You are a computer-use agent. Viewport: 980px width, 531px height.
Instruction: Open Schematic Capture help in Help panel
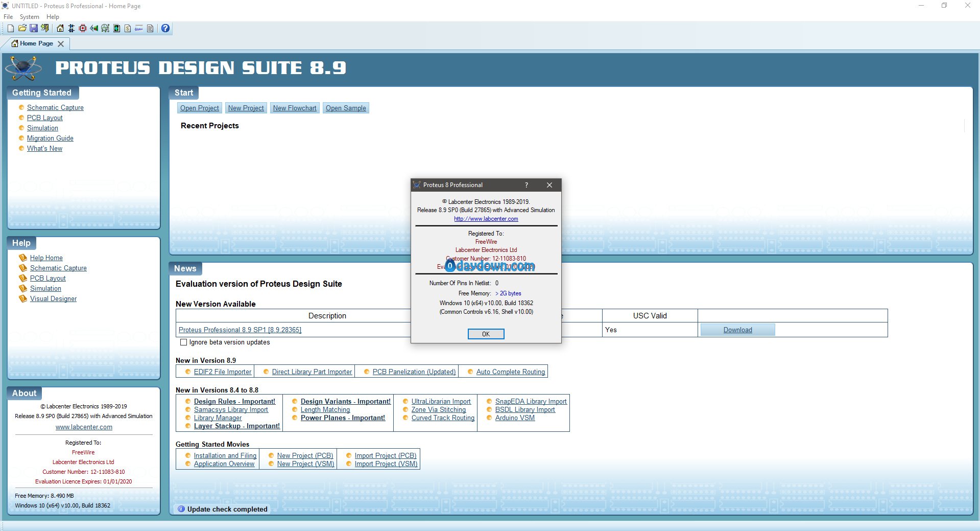point(58,268)
